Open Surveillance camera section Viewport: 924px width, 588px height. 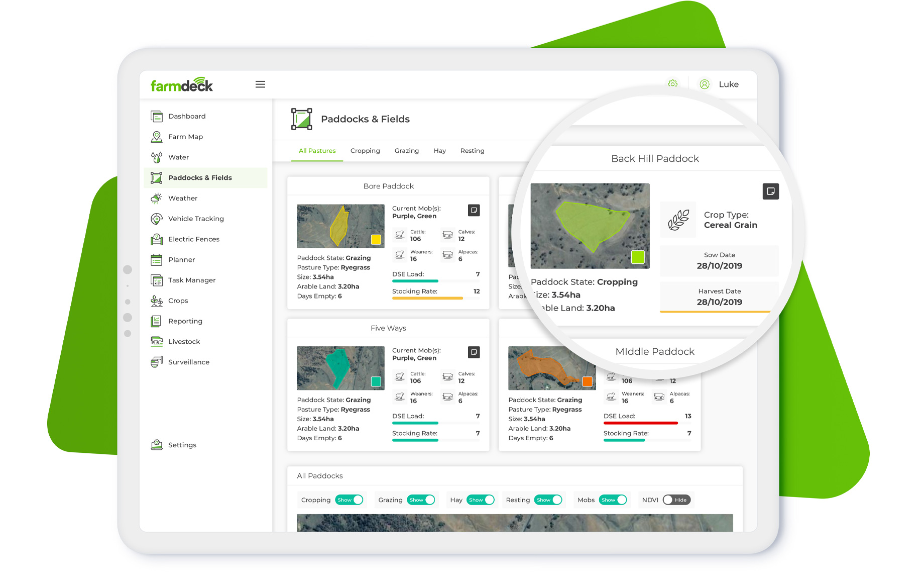(x=188, y=362)
